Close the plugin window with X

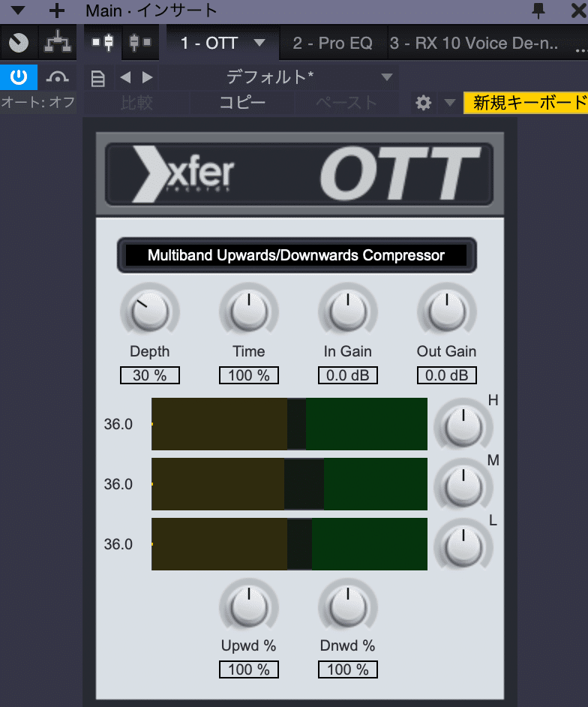coord(578,11)
